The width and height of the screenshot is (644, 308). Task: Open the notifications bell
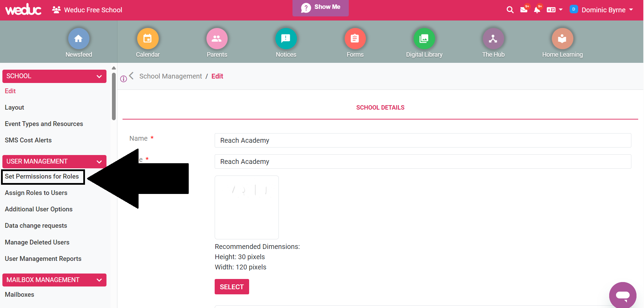(x=537, y=10)
